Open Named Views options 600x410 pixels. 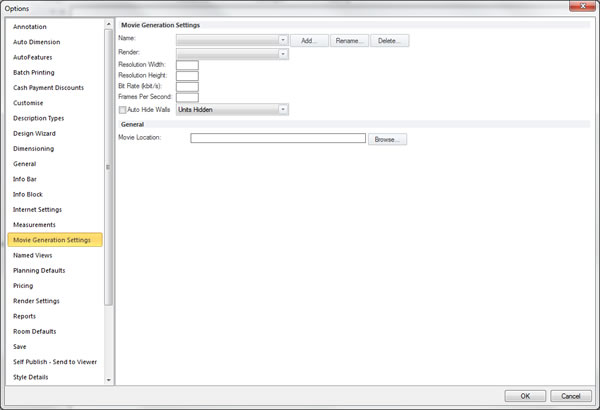(33, 255)
